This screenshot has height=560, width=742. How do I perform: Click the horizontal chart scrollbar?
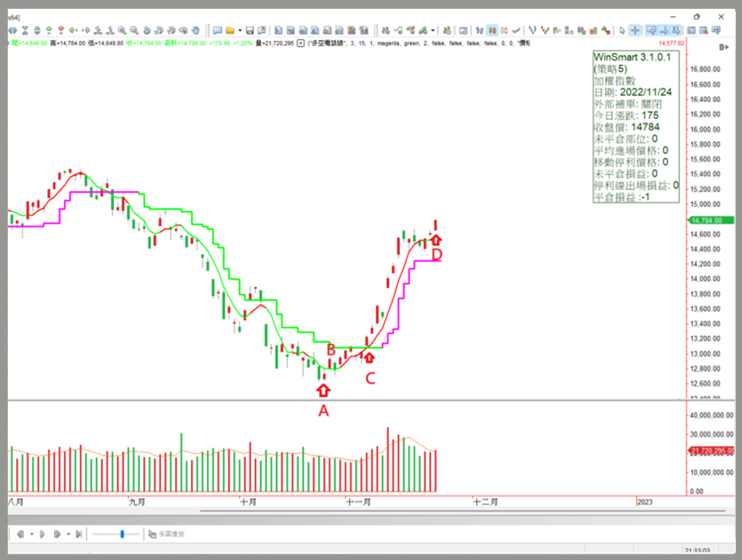coord(462,511)
